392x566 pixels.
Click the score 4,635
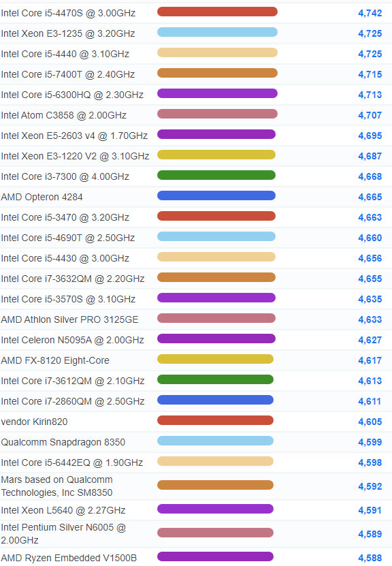click(370, 299)
